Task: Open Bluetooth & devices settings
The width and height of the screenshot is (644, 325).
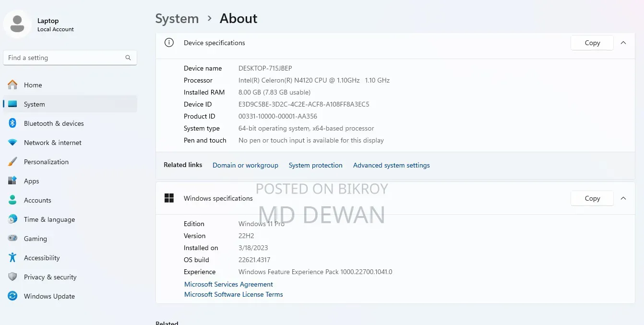Action: 70,123
